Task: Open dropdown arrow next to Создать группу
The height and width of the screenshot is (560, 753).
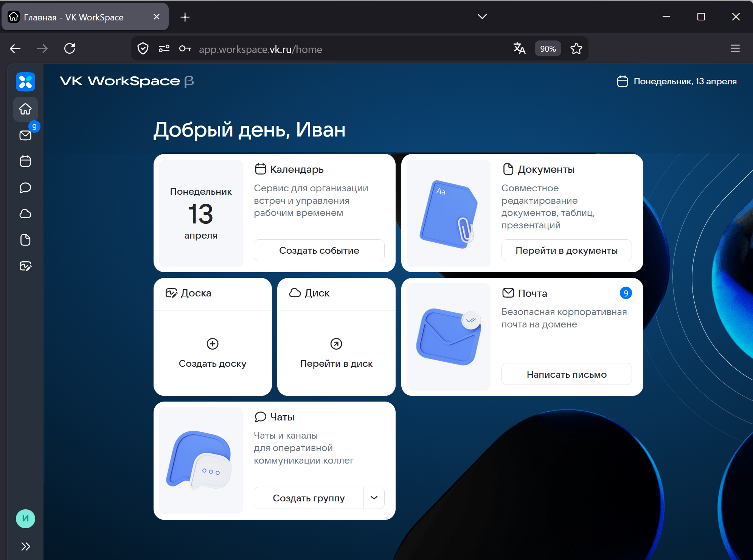Action: (374, 498)
